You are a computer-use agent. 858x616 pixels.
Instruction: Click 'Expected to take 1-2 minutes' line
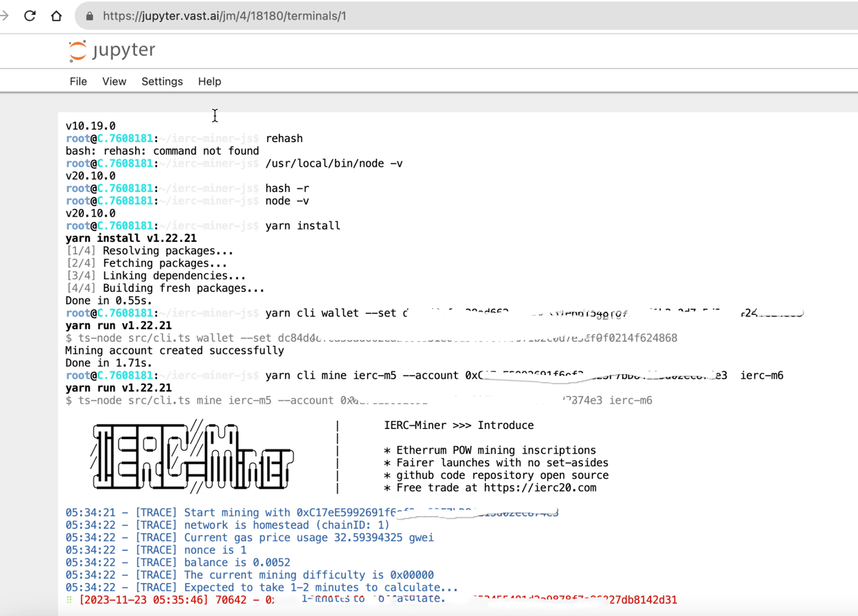click(262, 588)
